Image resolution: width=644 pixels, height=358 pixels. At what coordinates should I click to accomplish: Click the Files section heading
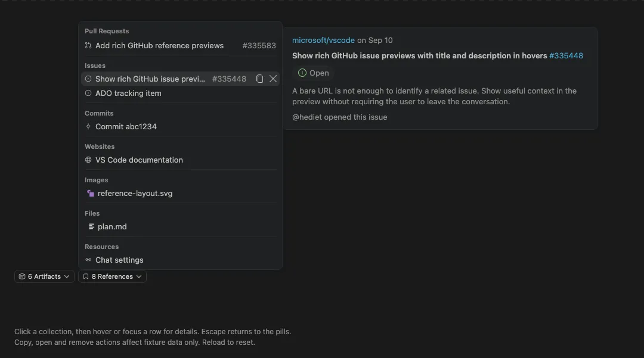(x=92, y=214)
